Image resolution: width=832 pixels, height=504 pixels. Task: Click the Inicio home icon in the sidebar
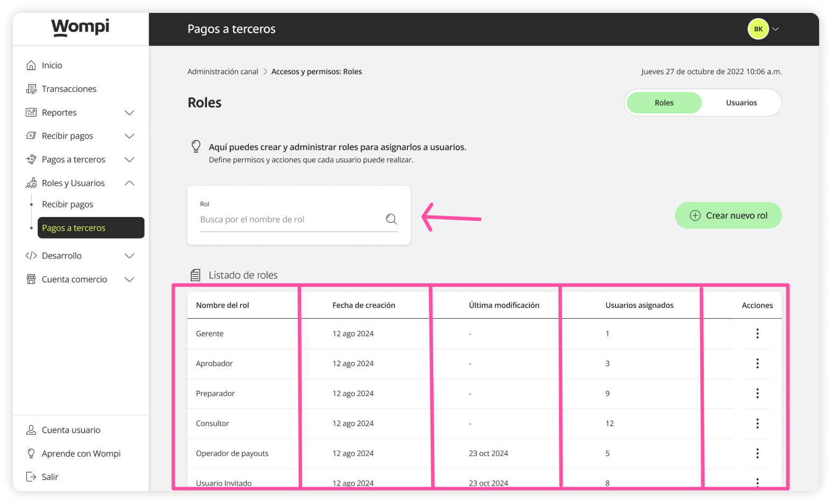[x=32, y=64]
